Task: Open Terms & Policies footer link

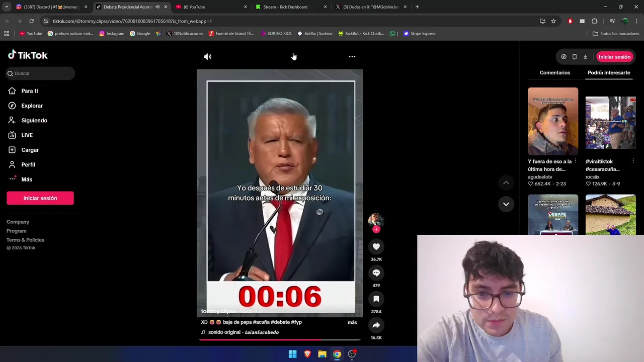Action: [25, 240]
